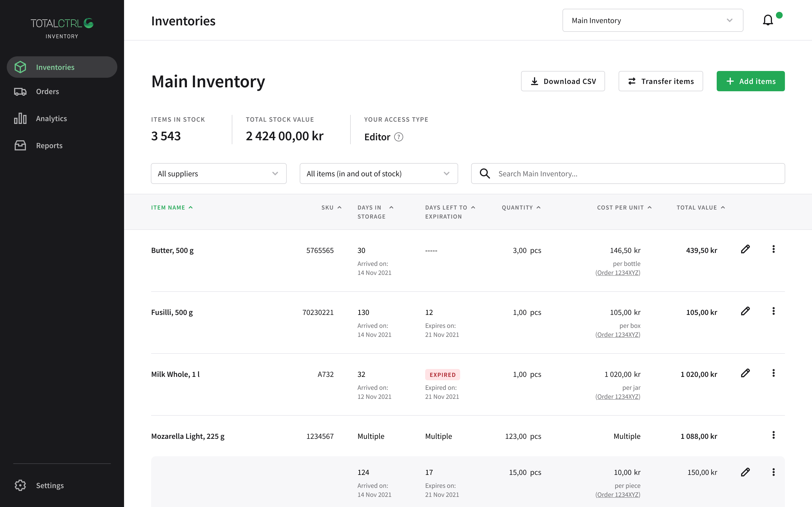812x507 pixels.
Task: Edit the Milk Whole, 1 l item
Action: (745, 373)
